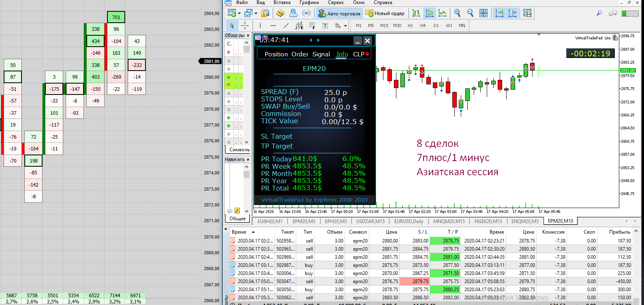Click the signals radio-wave icon
The image size is (644, 305).
point(306,13)
